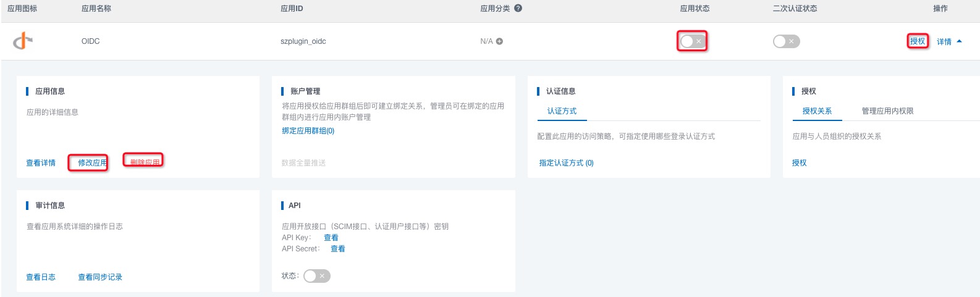Click the 删除应用 link

click(x=145, y=162)
